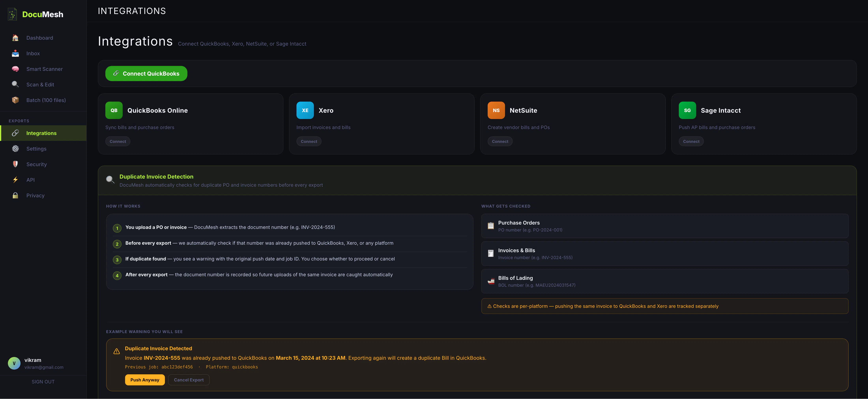868x399 pixels.
Task: Click the chain icon in Connect QuickBooks button
Action: click(116, 73)
